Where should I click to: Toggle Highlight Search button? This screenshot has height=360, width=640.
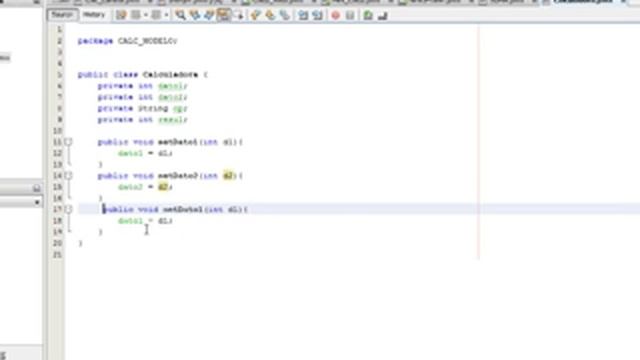224,16
